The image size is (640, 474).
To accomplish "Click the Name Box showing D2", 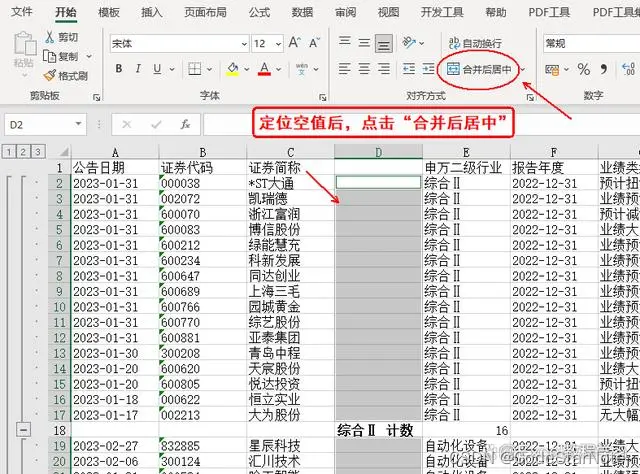I will 39,125.
